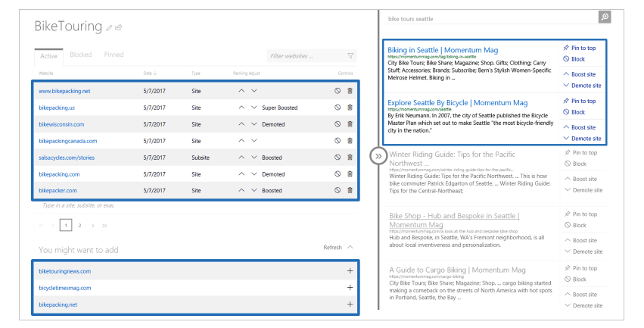Click the edit pencil icon beside BikeTouring
Viewport: 644px width, 328px height.
pos(110,28)
